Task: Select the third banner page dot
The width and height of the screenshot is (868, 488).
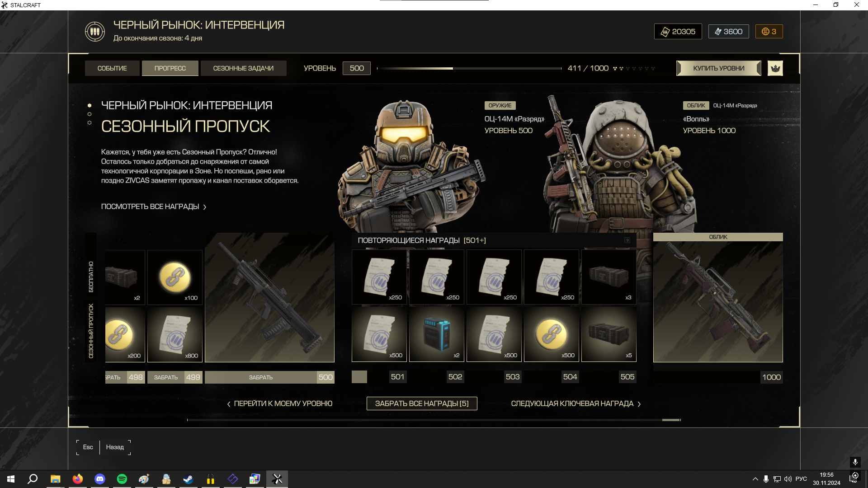Action: tap(90, 122)
